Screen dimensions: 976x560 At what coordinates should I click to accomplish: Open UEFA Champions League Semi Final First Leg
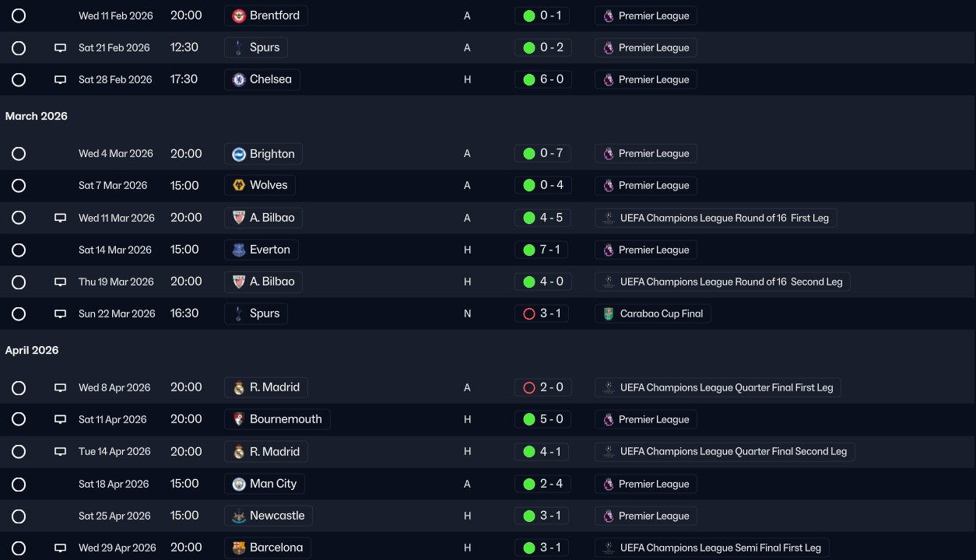tap(720, 548)
